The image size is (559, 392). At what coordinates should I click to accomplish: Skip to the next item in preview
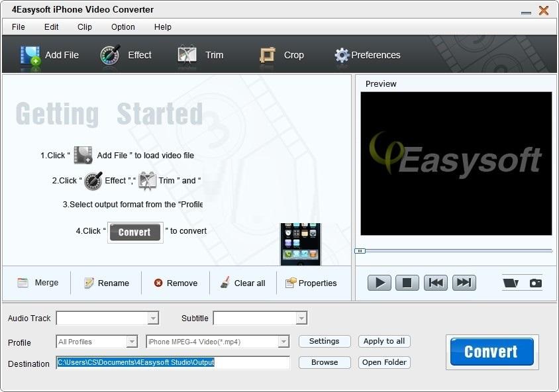[x=464, y=283]
